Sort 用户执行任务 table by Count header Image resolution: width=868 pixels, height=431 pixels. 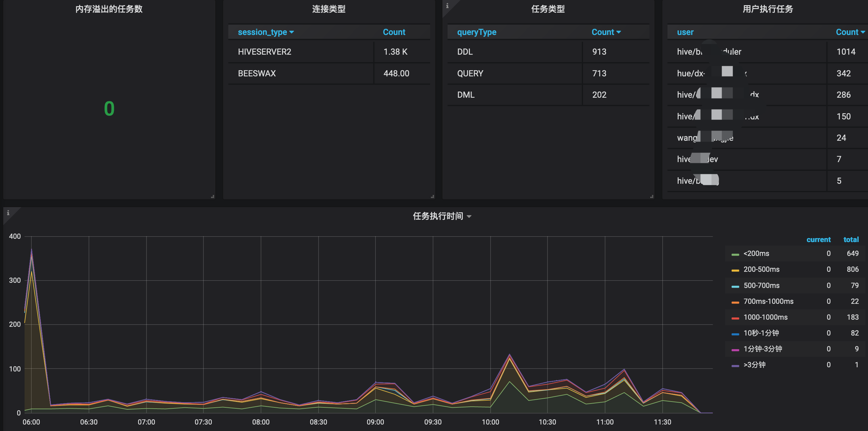[850, 32]
